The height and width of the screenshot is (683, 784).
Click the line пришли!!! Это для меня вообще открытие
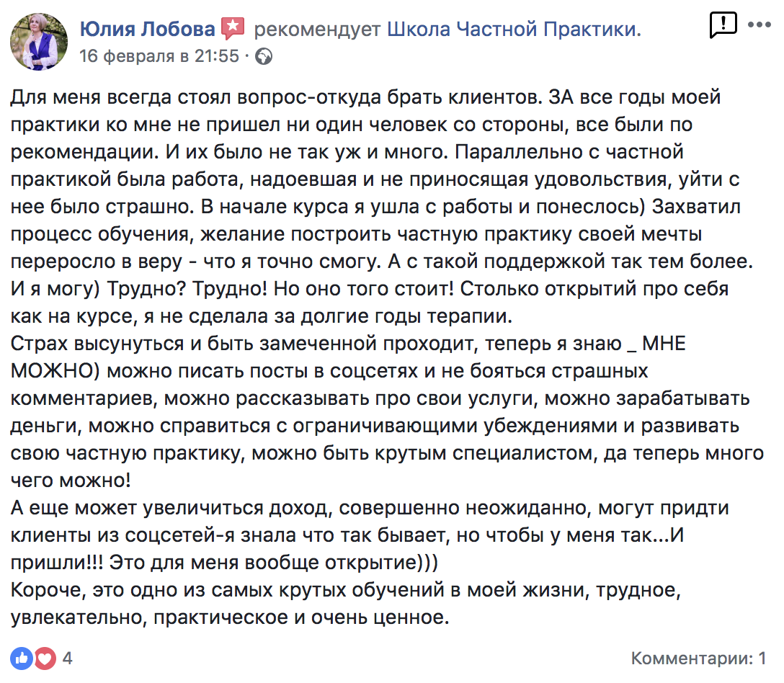(224, 563)
